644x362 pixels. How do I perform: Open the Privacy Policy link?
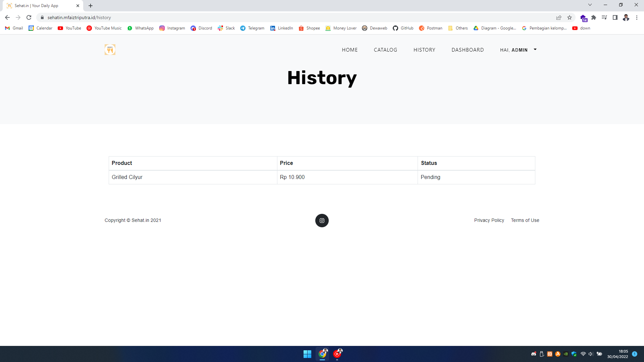point(489,220)
